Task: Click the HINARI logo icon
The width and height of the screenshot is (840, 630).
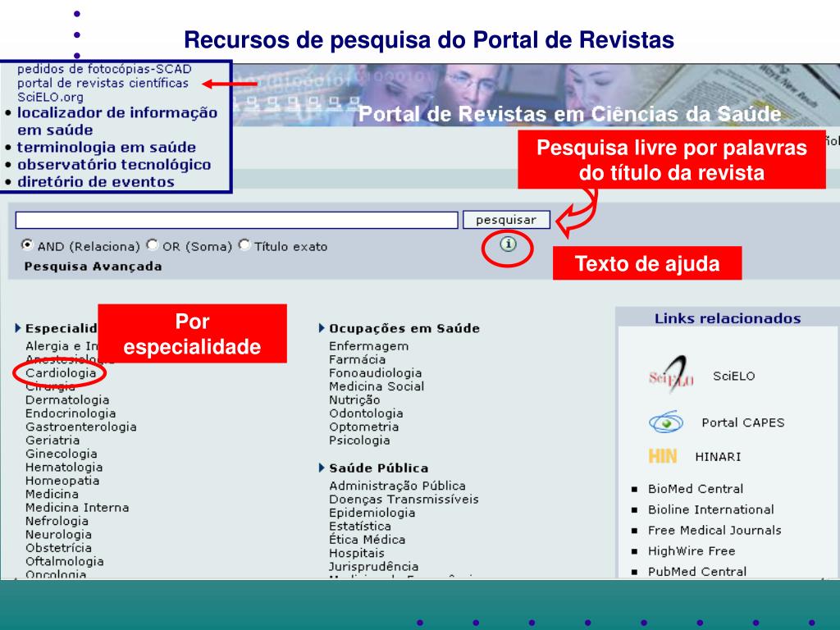Action: [x=663, y=456]
